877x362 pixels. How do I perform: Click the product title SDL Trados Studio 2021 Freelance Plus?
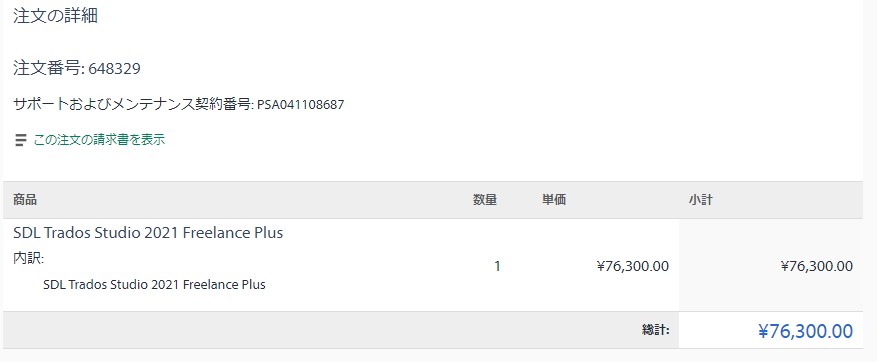(x=148, y=232)
